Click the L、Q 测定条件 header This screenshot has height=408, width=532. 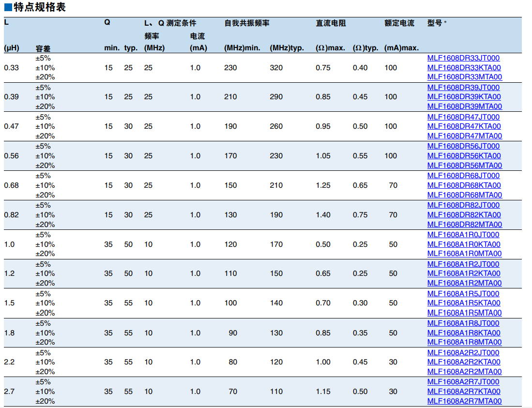[170, 23]
